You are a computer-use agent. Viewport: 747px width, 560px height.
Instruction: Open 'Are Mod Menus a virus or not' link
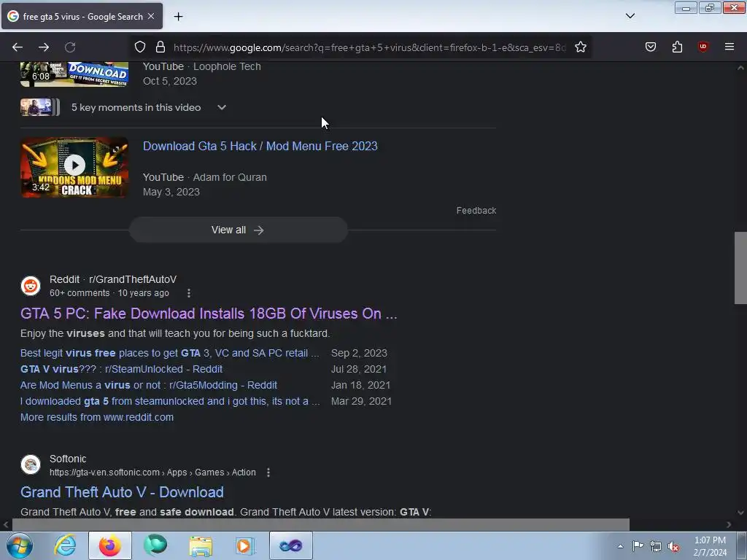(x=149, y=385)
